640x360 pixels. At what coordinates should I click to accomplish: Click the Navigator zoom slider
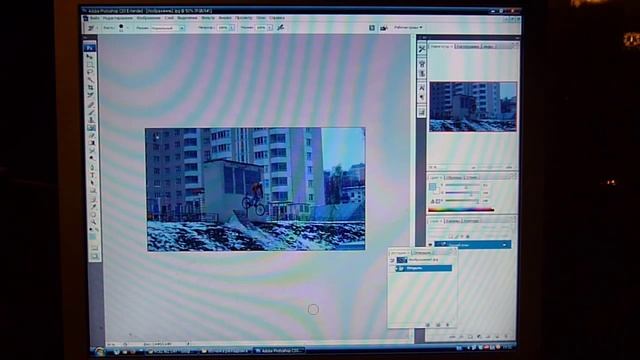coord(490,167)
